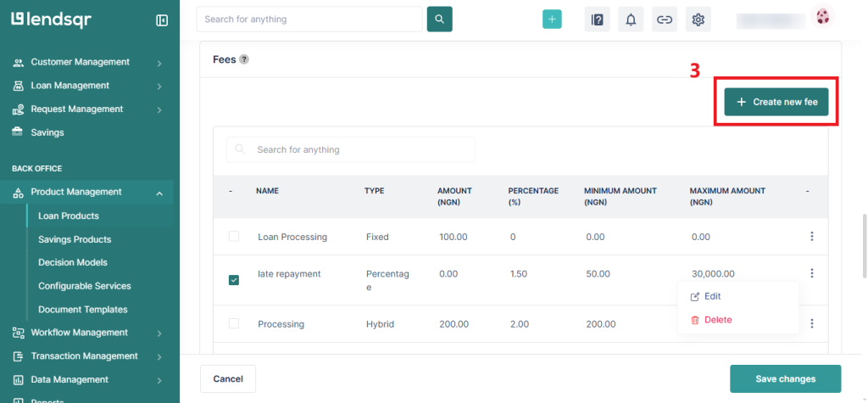This screenshot has height=403, width=868.
Task: Choose Edit from the row context menu
Action: (712, 296)
